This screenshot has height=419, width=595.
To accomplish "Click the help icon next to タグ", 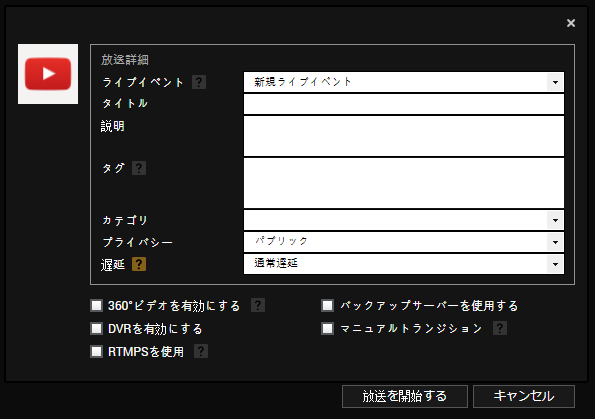I will [139, 168].
